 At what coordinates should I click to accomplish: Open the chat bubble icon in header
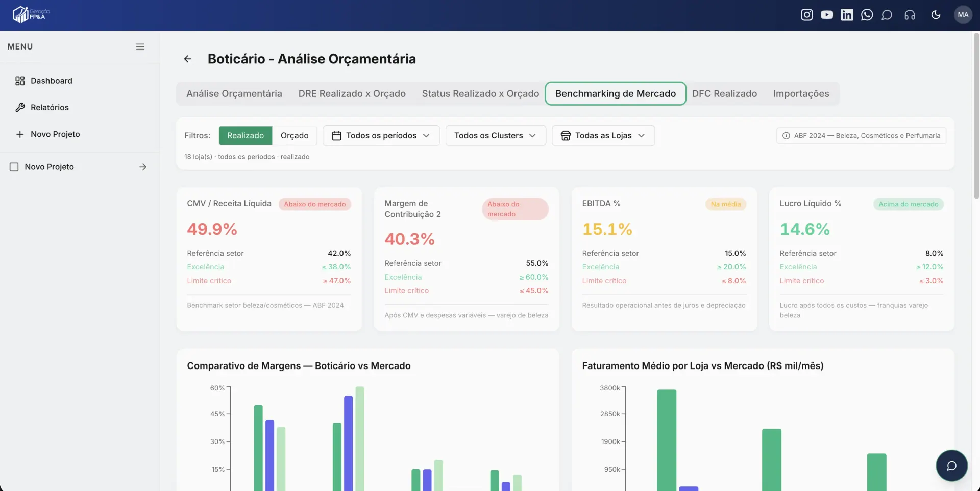point(887,15)
